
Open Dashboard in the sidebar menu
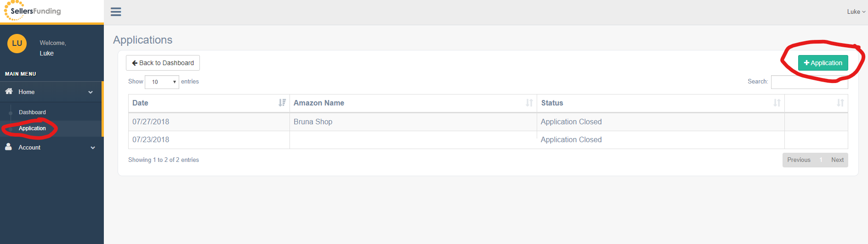(32, 112)
